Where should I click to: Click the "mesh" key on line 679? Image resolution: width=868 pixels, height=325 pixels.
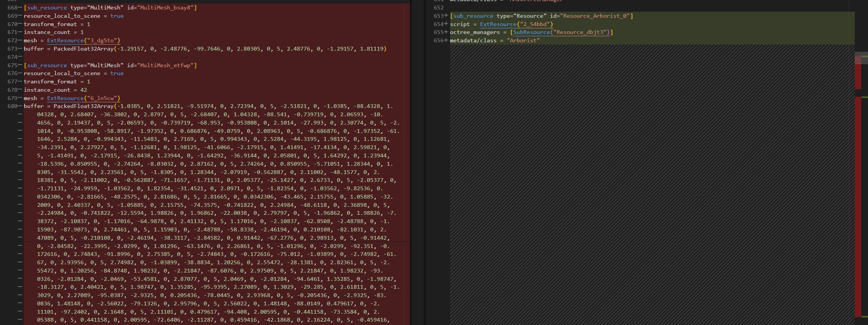pos(30,98)
